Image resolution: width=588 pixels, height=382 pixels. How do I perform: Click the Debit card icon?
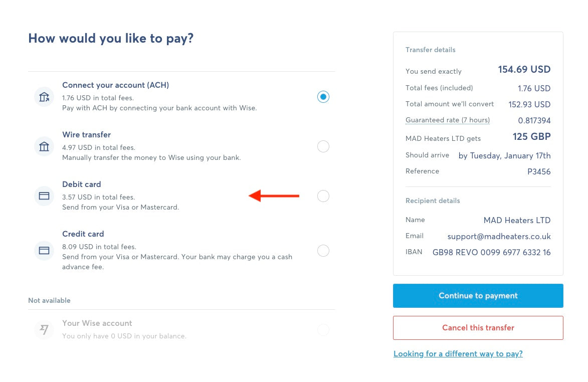tap(44, 196)
